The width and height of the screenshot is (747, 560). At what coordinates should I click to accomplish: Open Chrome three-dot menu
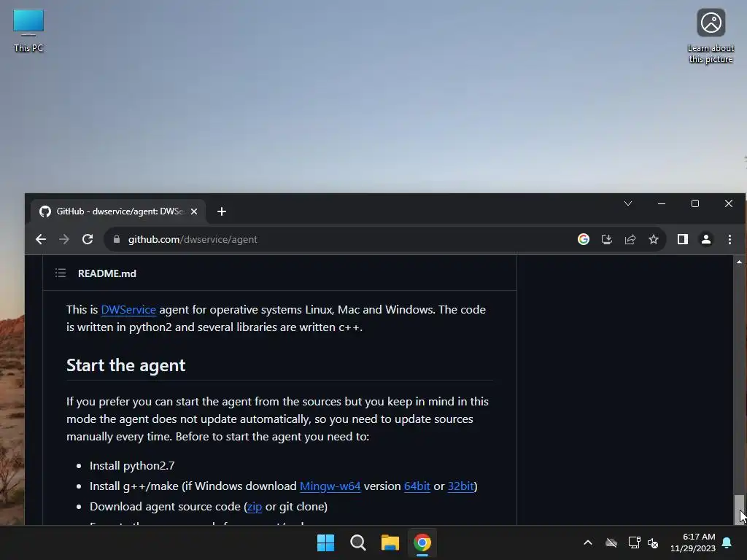(729, 239)
